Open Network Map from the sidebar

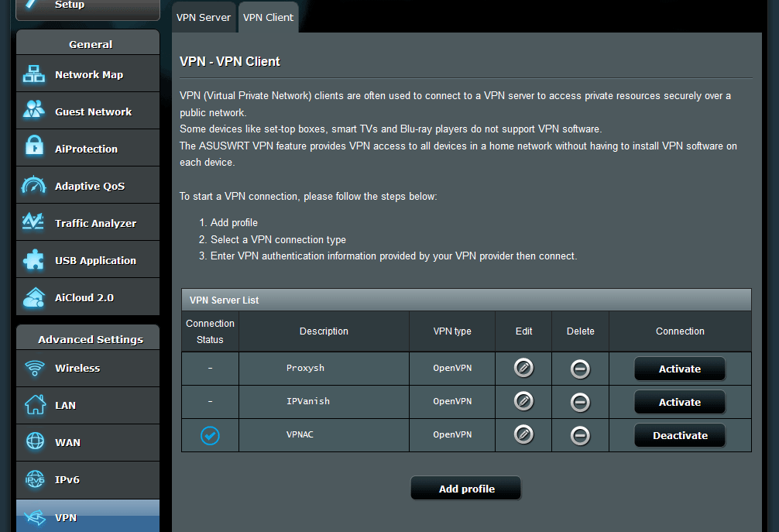88,74
